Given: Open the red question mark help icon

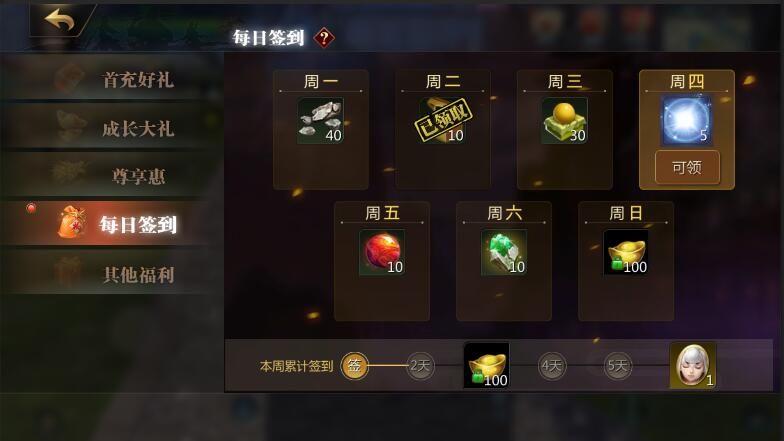Looking at the screenshot, I should click(324, 38).
